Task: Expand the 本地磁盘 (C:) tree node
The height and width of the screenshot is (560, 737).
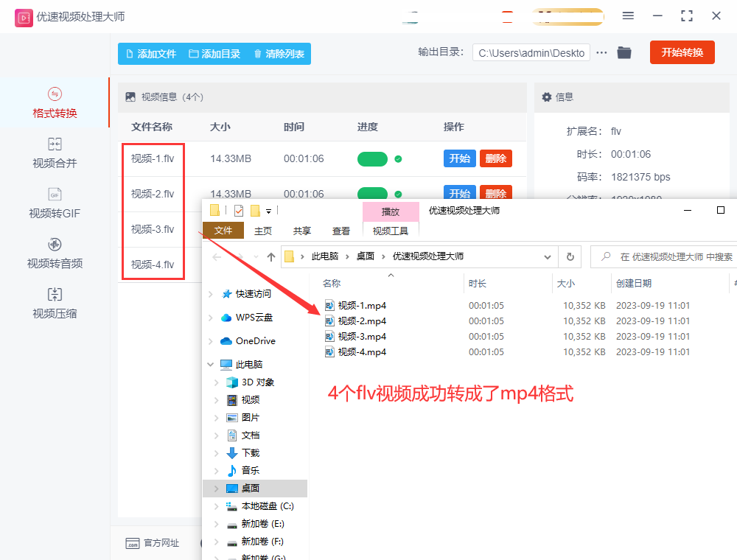Action: pyautogui.click(x=216, y=506)
